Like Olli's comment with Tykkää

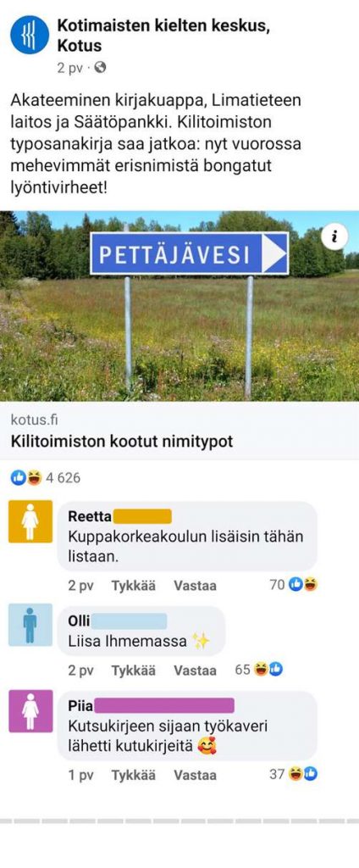pos(133,671)
